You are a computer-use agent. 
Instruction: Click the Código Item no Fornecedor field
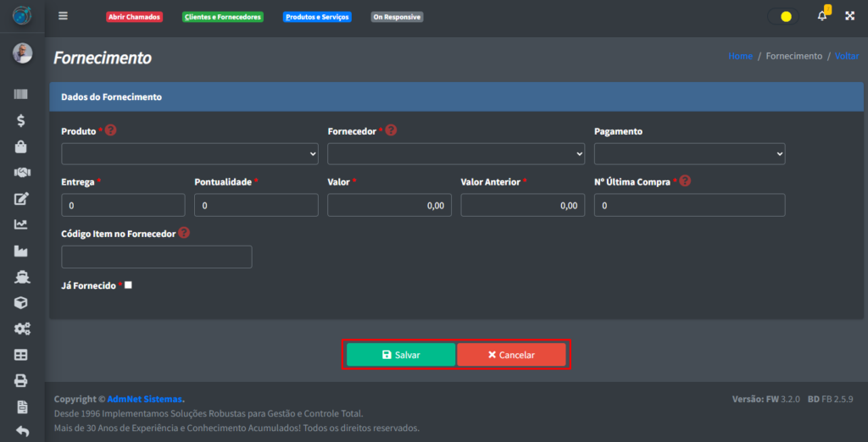(x=157, y=257)
